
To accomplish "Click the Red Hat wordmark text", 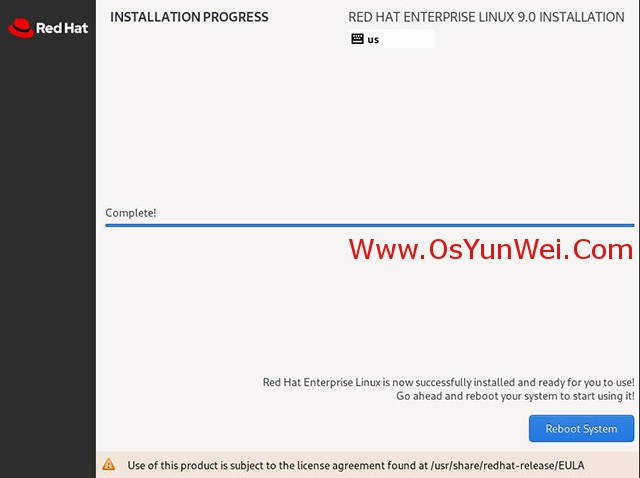I will pyautogui.click(x=62, y=28).
